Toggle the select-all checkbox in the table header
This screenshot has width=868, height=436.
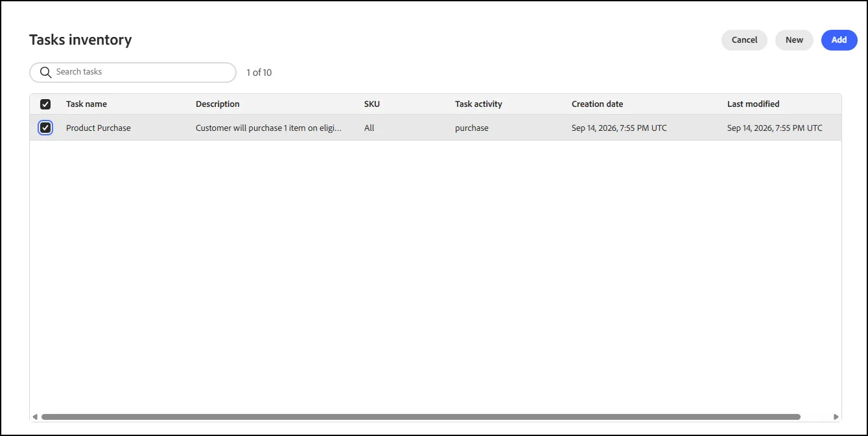click(45, 104)
